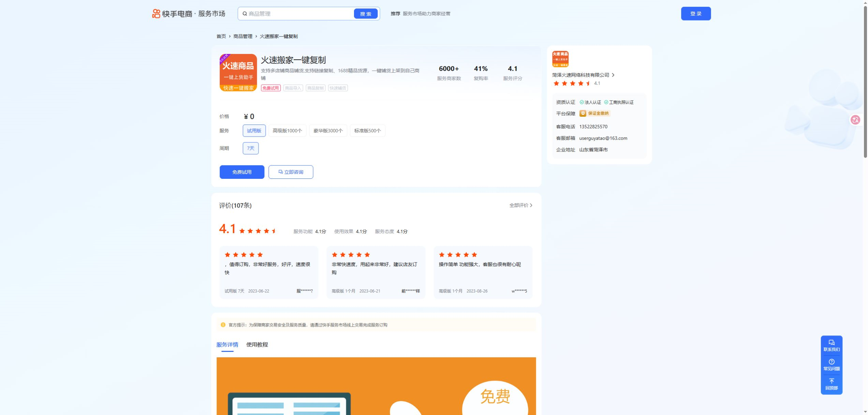Image resolution: width=868 pixels, height=415 pixels.
Task: Click the 工商执照认证 check mark icon
Action: (606, 102)
